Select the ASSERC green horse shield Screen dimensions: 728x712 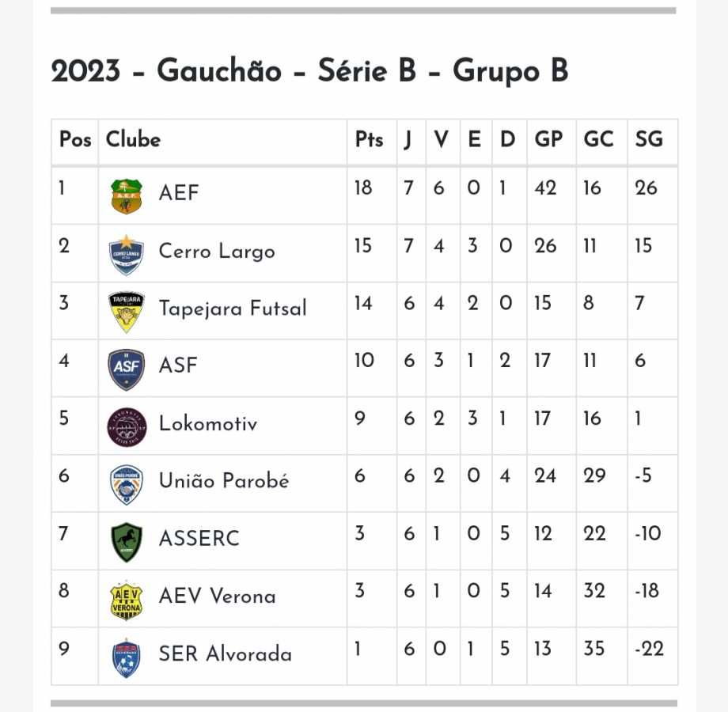(127, 542)
